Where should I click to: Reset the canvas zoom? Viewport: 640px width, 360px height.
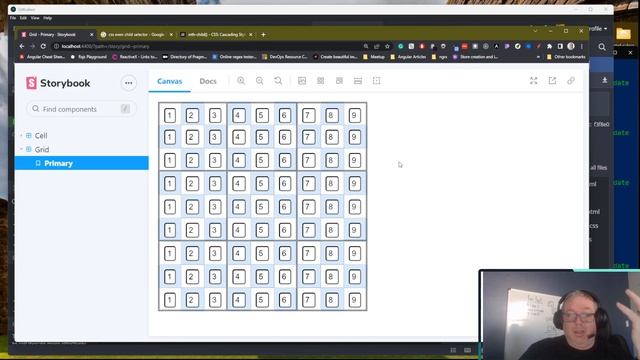[278, 81]
